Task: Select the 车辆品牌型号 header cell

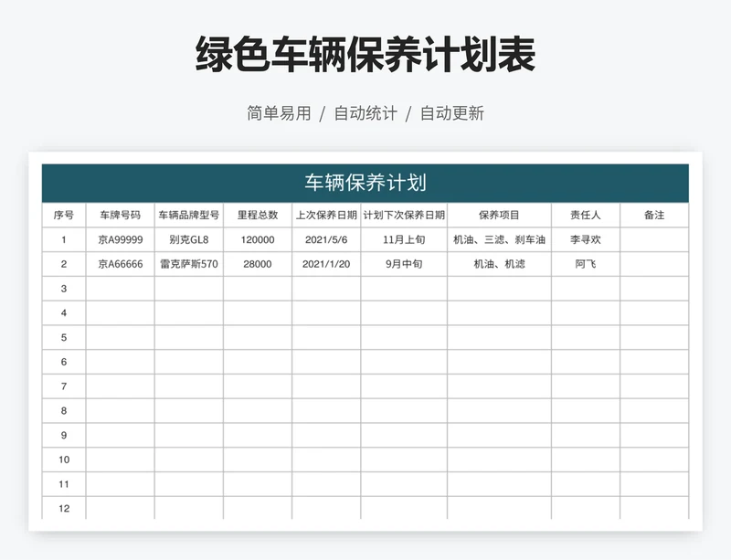Action: click(189, 215)
